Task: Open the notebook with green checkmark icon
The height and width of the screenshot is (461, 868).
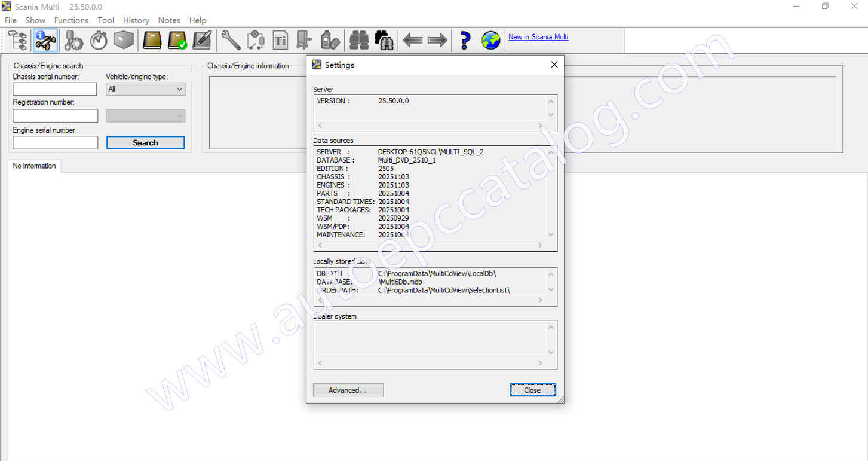Action: [177, 41]
